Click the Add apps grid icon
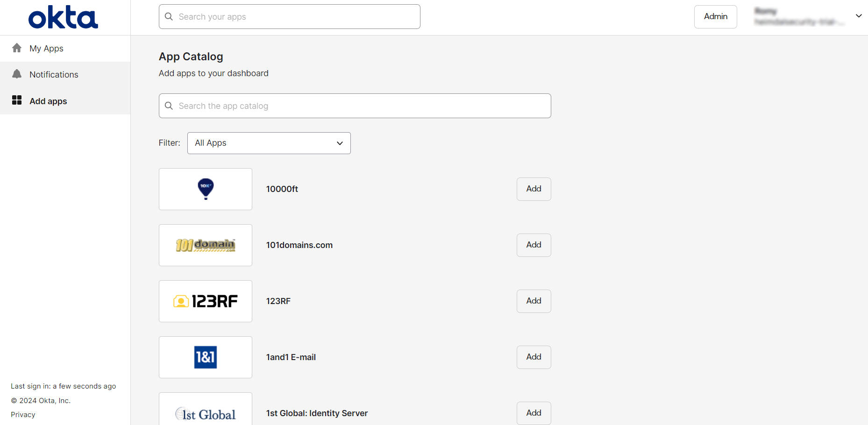This screenshot has width=868, height=425. [x=17, y=100]
